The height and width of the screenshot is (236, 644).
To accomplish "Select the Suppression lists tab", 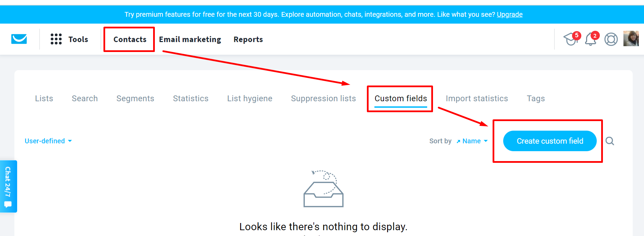I will [323, 99].
